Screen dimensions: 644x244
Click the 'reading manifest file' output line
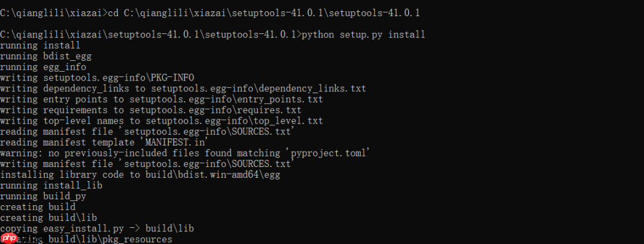pyautogui.click(x=148, y=131)
